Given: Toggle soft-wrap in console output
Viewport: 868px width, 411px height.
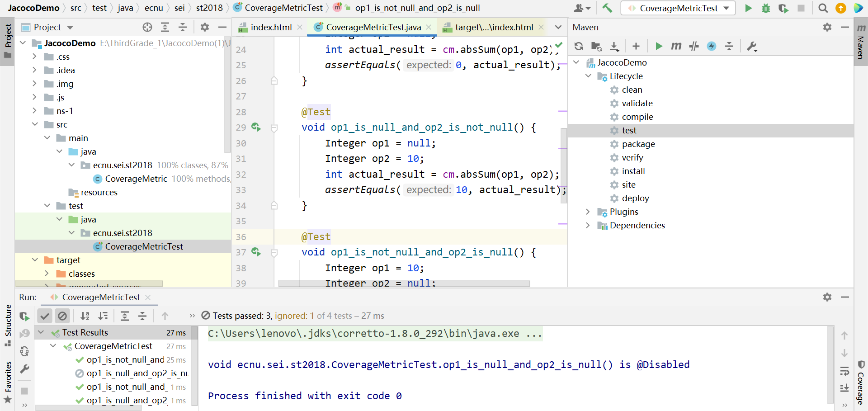Looking at the screenshot, I should click(844, 371).
